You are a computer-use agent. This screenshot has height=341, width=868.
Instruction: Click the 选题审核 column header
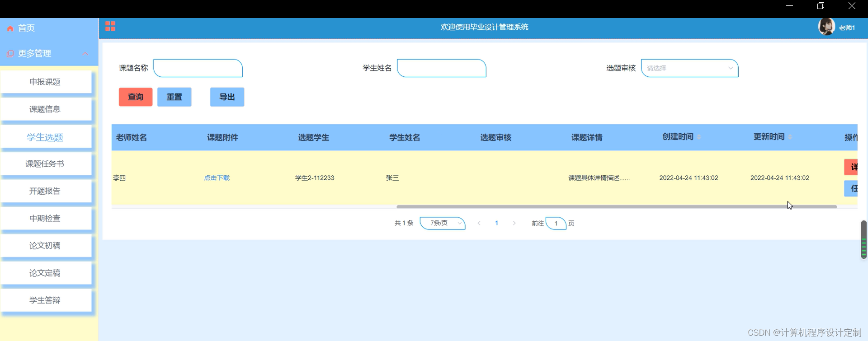point(496,137)
